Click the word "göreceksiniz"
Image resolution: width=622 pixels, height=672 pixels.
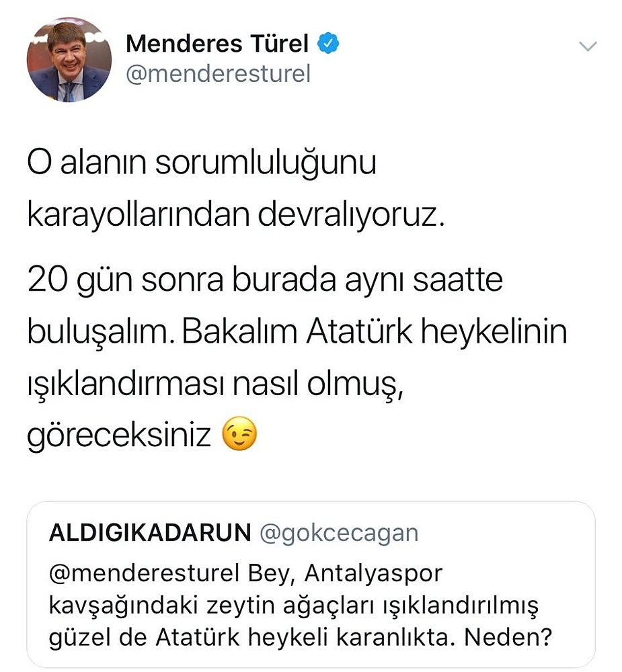point(119,437)
